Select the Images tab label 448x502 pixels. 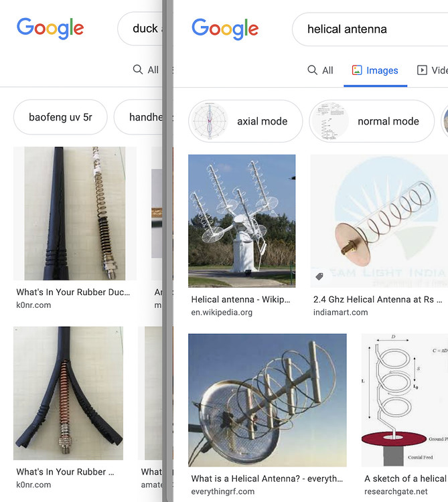click(382, 70)
